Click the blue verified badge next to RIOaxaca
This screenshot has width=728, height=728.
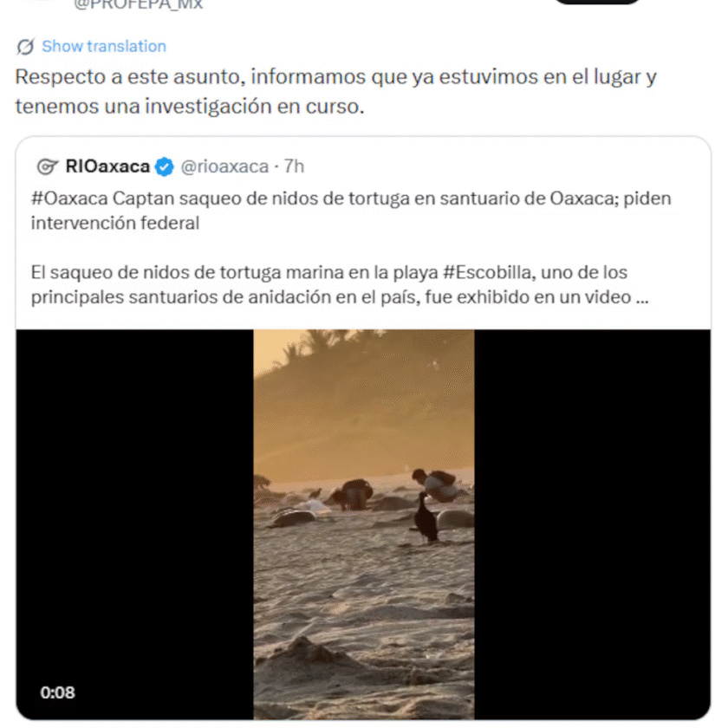click(x=165, y=166)
